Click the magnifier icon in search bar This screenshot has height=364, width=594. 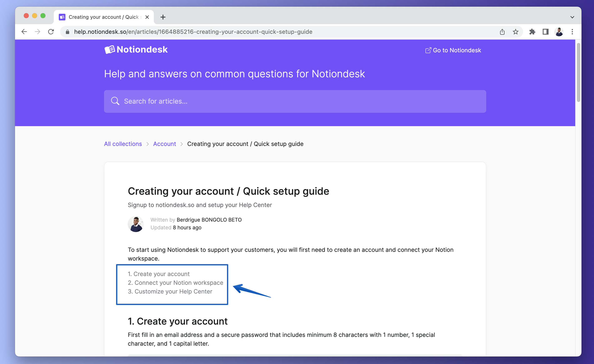tap(115, 101)
